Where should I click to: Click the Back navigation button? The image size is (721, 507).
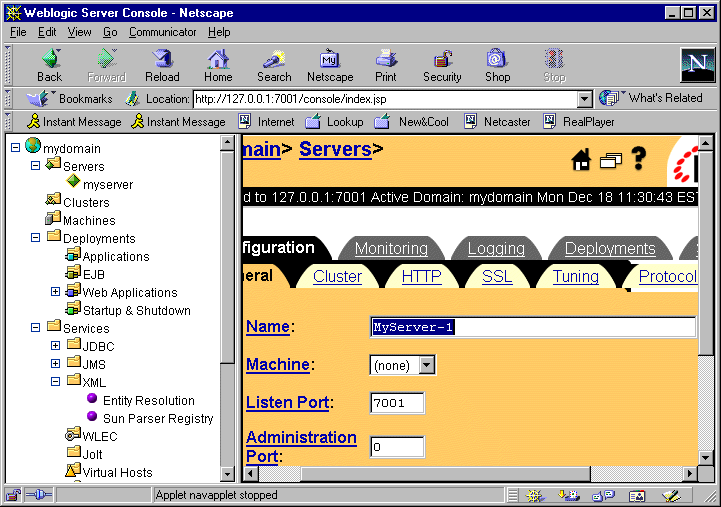50,65
